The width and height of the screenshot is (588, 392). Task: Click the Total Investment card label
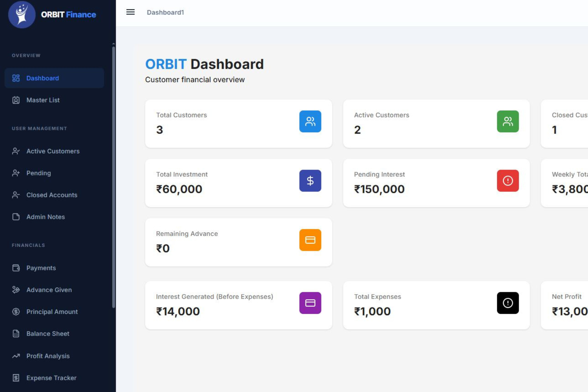(182, 174)
